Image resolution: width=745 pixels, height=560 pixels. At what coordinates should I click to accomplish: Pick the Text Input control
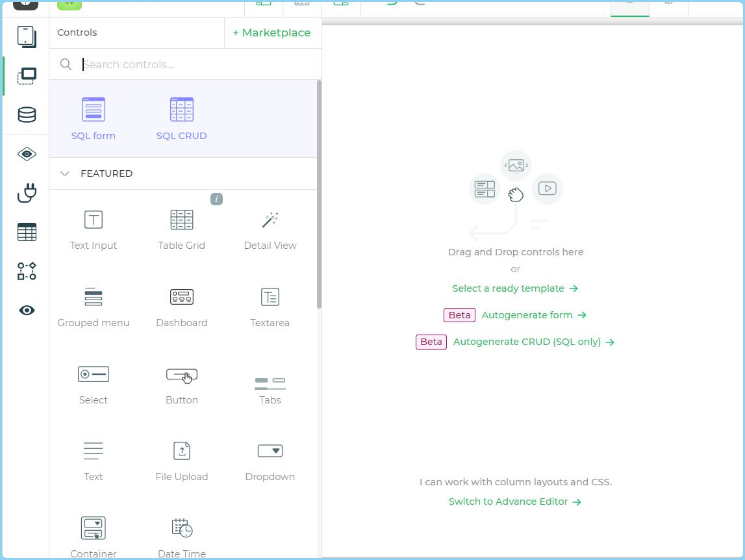tap(94, 220)
